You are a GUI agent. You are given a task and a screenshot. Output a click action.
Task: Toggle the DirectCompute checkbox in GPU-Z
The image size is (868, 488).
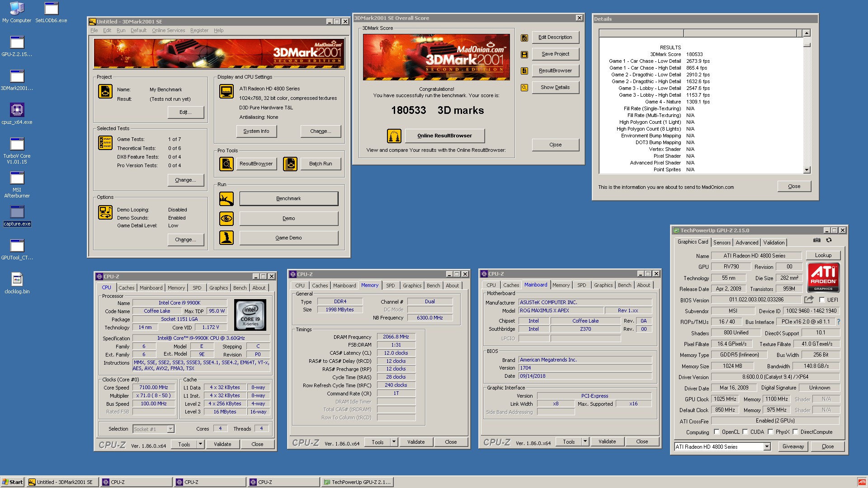(795, 432)
